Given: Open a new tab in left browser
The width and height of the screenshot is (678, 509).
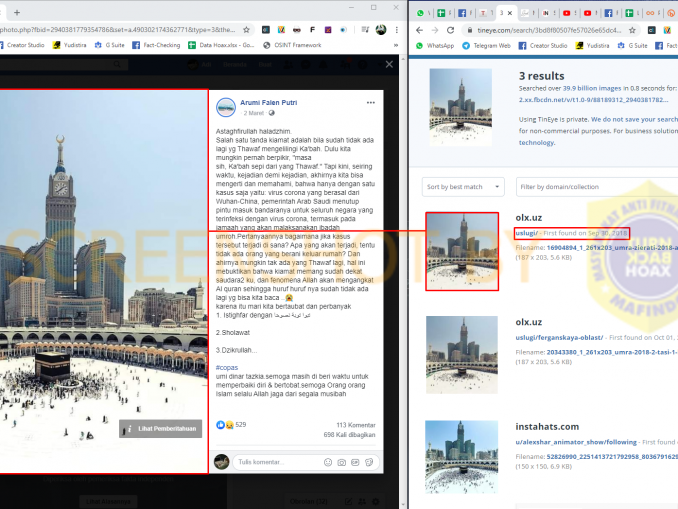Looking at the screenshot, I should click(x=17, y=13).
